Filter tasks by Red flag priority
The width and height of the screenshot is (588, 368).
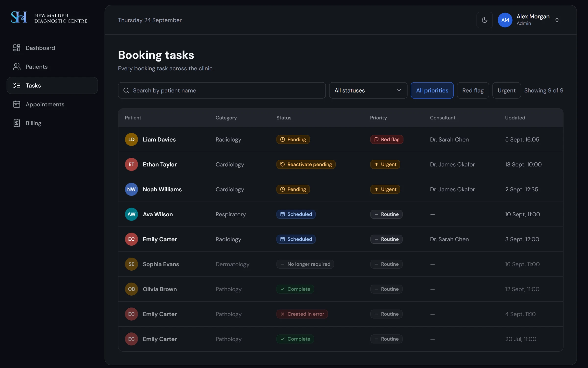point(473,91)
